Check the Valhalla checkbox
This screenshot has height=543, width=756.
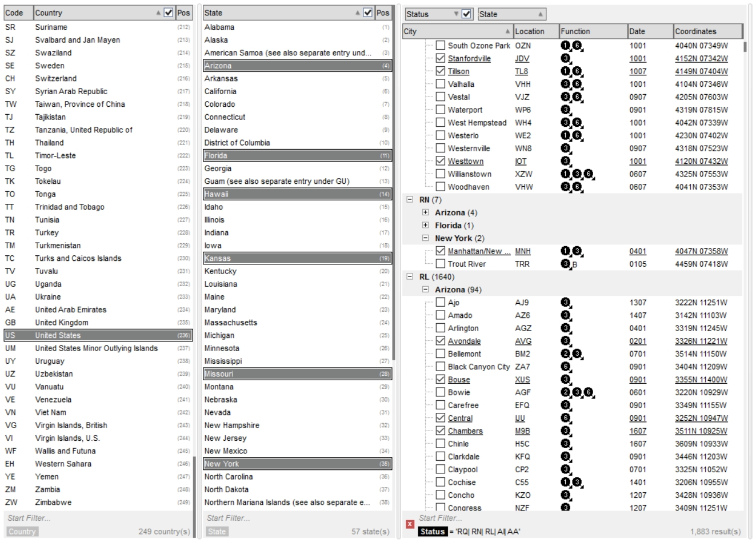point(440,84)
